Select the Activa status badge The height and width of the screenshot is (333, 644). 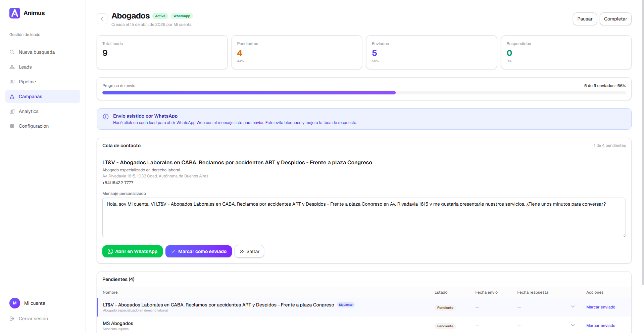pos(160,16)
